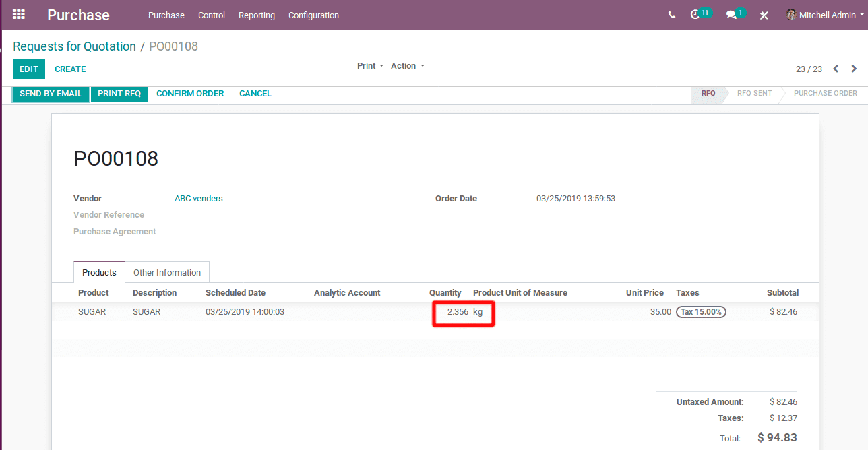Open the conversations chat bubble icon
The image size is (868, 450).
731,15
